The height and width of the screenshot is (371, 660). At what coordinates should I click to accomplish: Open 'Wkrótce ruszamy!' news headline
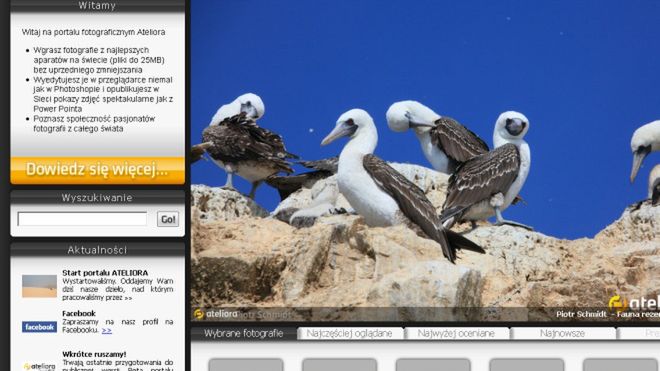click(x=94, y=354)
